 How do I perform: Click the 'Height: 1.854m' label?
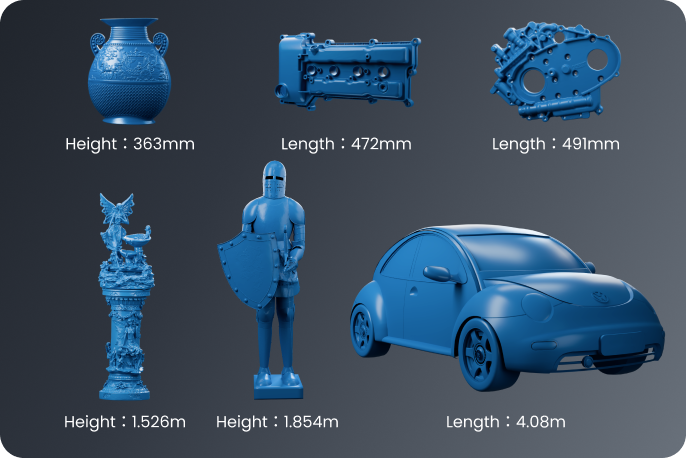[x=277, y=422]
